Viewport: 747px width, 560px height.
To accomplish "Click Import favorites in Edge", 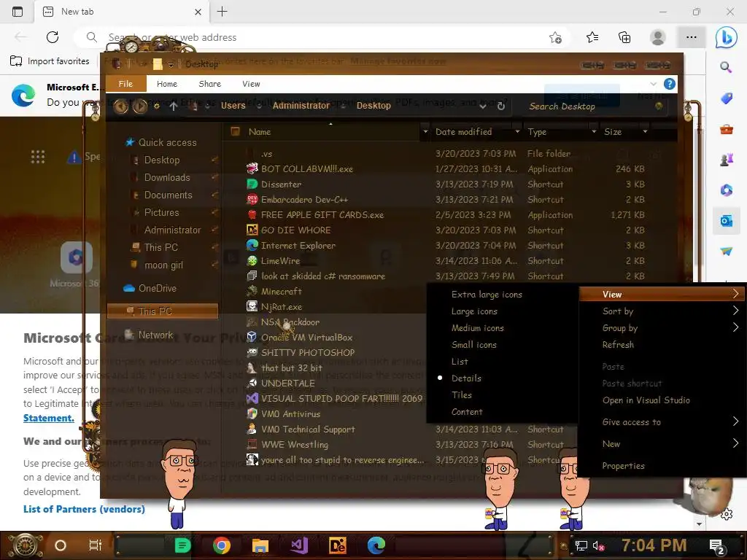I will tap(50, 61).
